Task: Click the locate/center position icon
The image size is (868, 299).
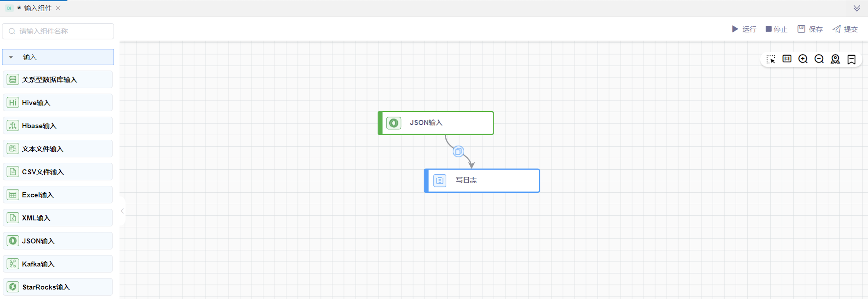Action: pos(835,59)
